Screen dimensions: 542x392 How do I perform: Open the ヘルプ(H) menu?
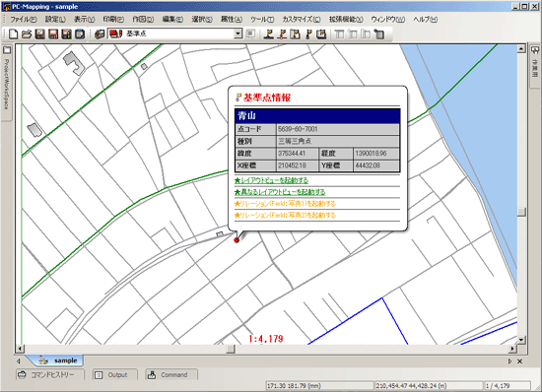(426, 20)
